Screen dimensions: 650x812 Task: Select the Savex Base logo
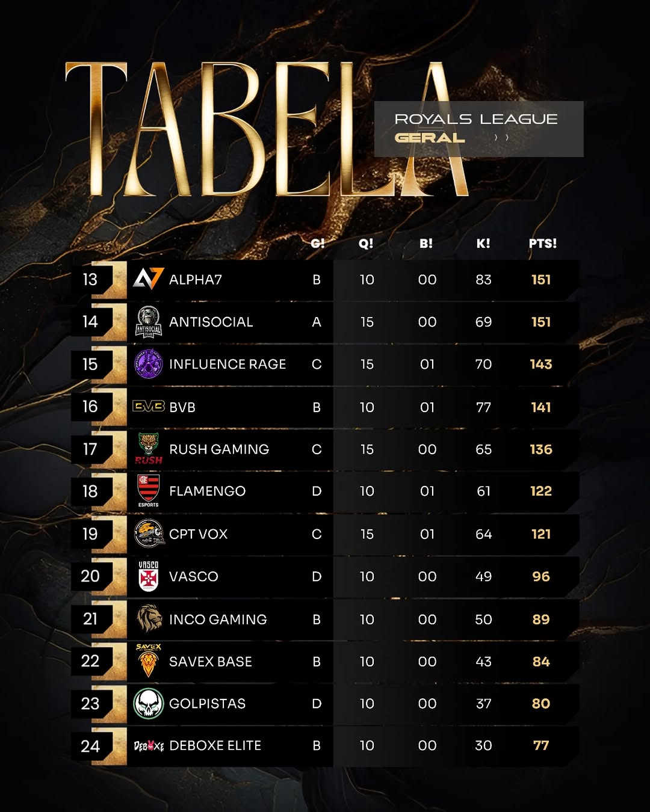click(x=148, y=660)
